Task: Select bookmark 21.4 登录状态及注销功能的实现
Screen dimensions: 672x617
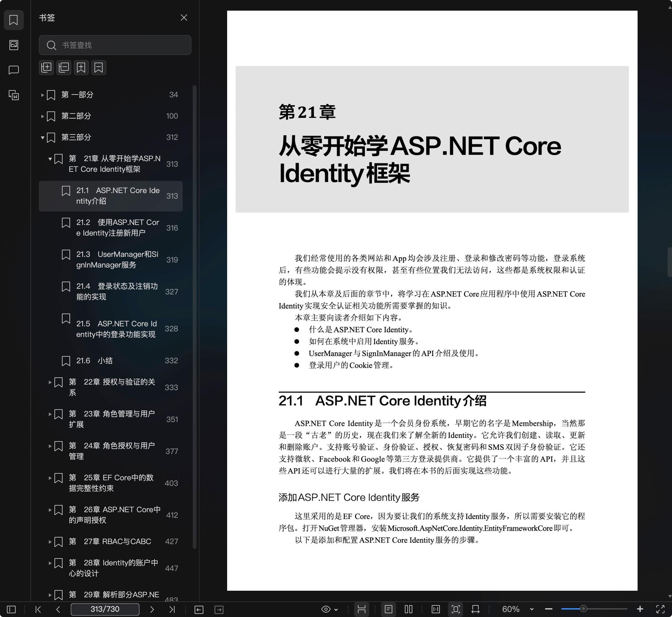Action: [110, 292]
